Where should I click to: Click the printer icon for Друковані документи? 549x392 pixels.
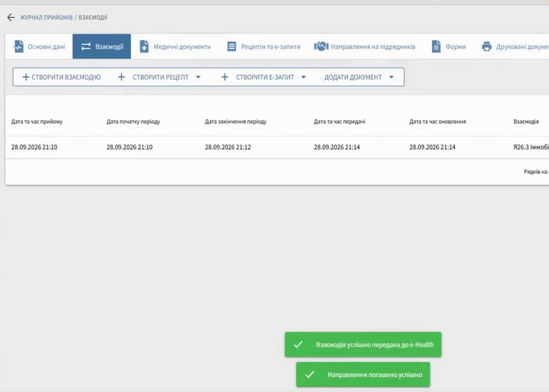[x=487, y=46]
